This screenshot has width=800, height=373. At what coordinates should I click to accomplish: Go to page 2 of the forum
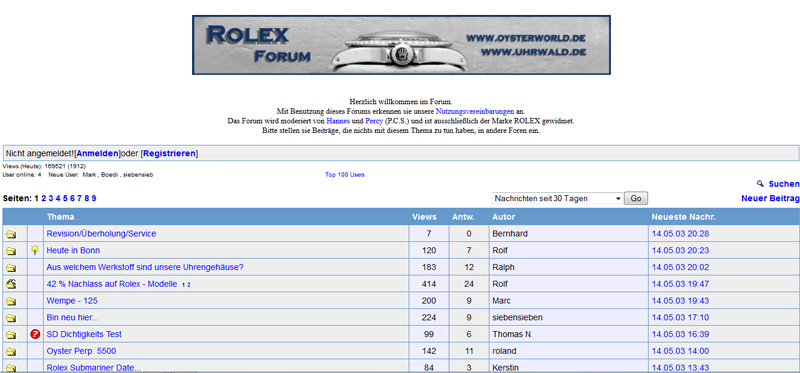(x=44, y=198)
